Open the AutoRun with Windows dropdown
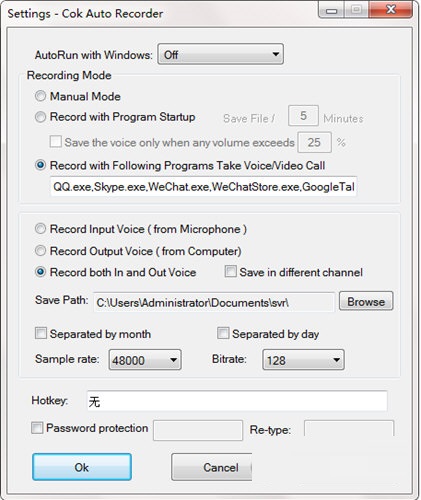 [221, 54]
